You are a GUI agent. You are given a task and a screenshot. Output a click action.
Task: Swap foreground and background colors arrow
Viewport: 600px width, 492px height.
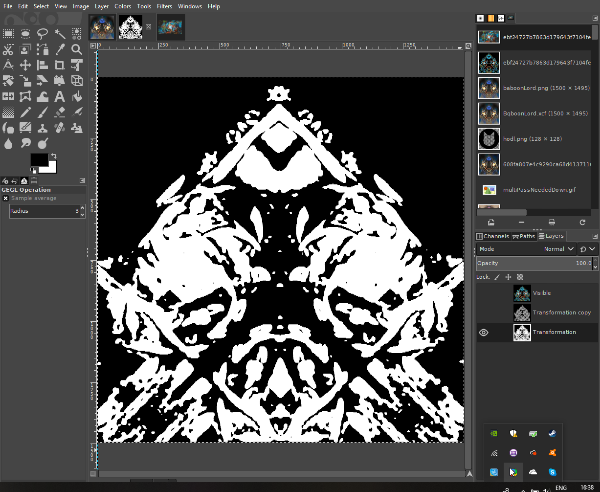[x=54, y=156]
